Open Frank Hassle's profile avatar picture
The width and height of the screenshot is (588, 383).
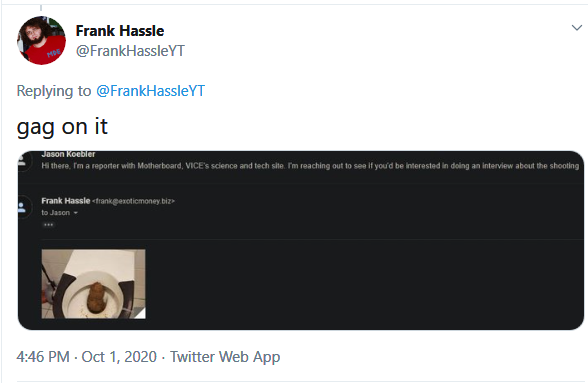pos(41,41)
